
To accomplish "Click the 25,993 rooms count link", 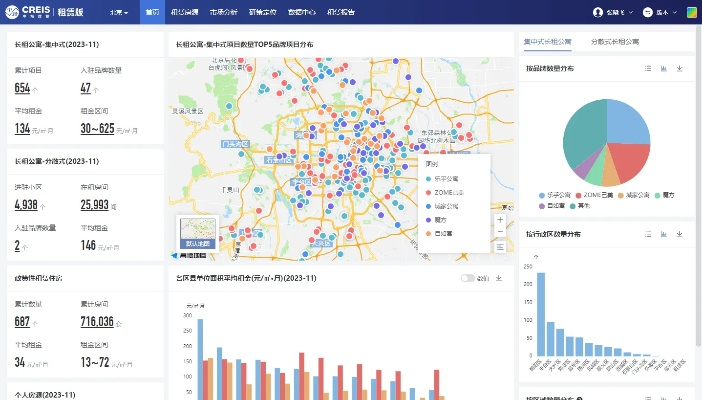I will tap(95, 205).
